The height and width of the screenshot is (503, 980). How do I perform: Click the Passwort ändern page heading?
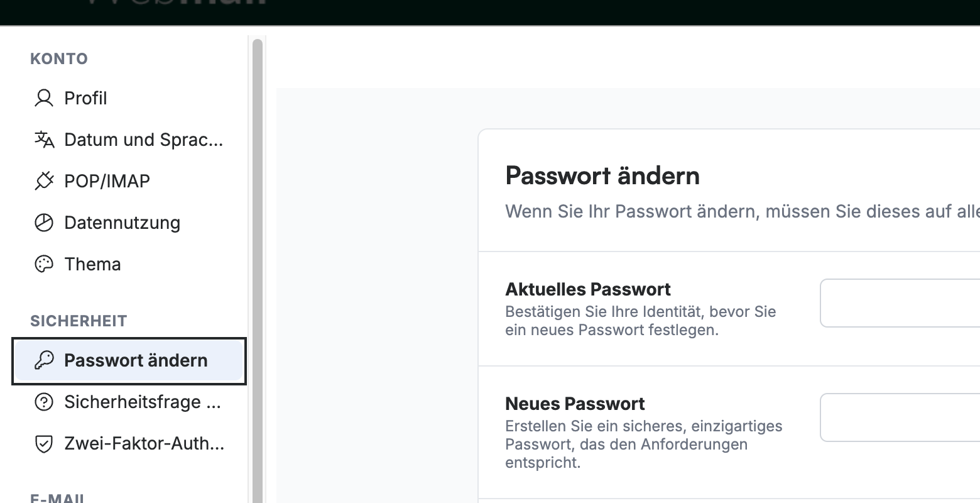pos(602,176)
